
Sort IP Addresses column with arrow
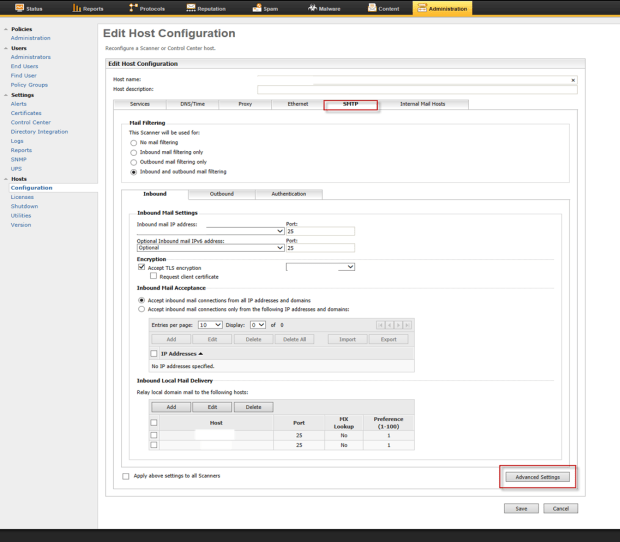(x=201, y=353)
